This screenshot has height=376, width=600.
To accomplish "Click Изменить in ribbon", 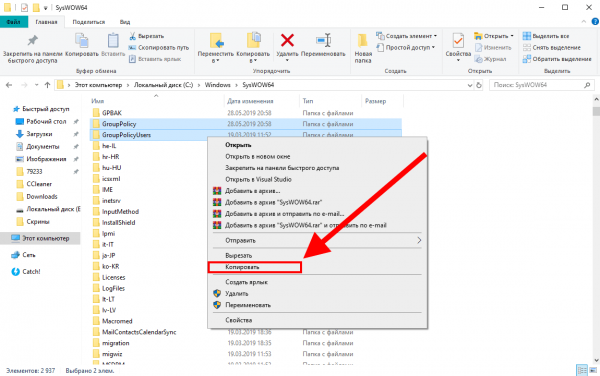I will [x=493, y=47].
